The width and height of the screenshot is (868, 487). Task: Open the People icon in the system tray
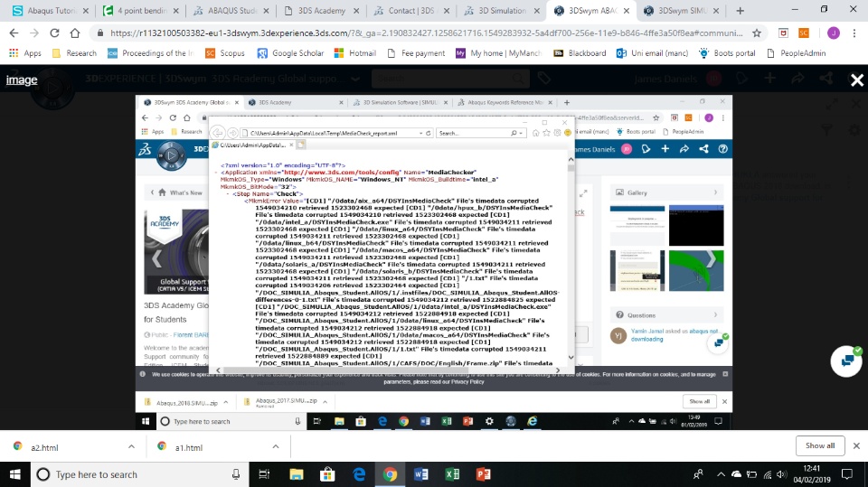click(698, 474)
